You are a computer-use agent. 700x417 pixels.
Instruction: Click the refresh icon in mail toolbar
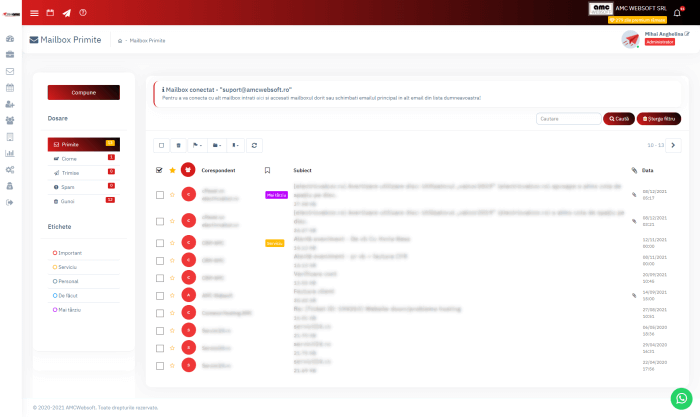tap(255, 145)
